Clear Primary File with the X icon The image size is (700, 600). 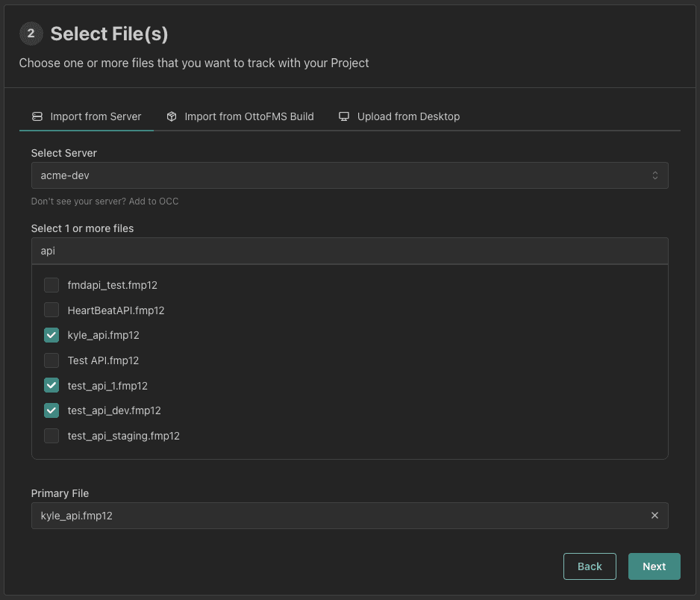click(x=654, y=516)
